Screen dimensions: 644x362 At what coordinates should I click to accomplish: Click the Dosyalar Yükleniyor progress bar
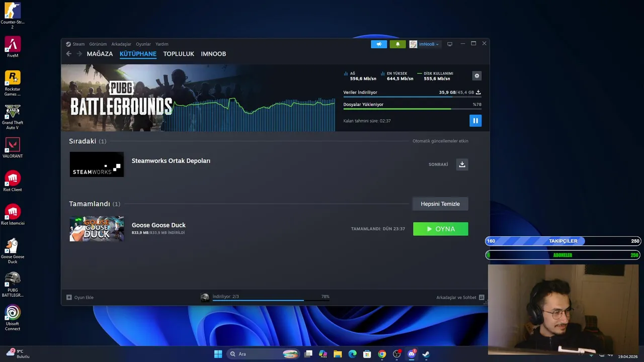pos(412,109)
